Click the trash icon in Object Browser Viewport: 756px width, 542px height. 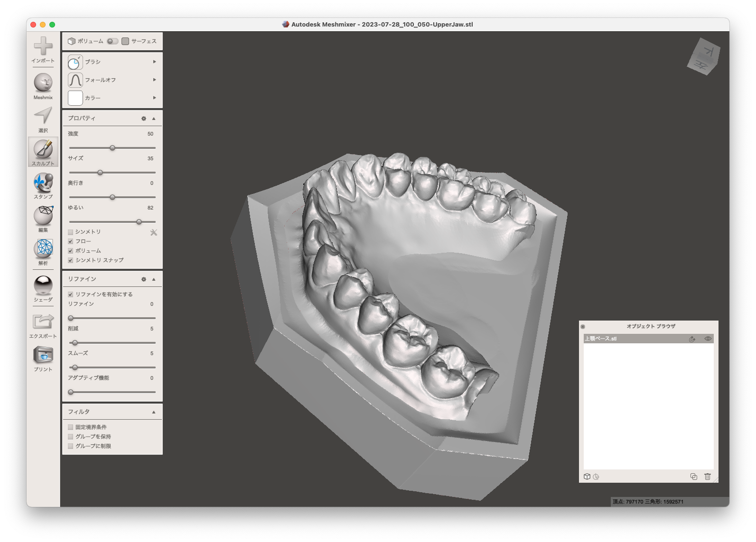click(x=707, y=477)
